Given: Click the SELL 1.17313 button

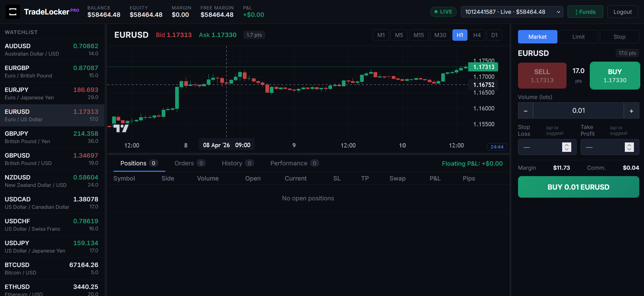Looking at the screenshot, I should [x=542, y=76].
